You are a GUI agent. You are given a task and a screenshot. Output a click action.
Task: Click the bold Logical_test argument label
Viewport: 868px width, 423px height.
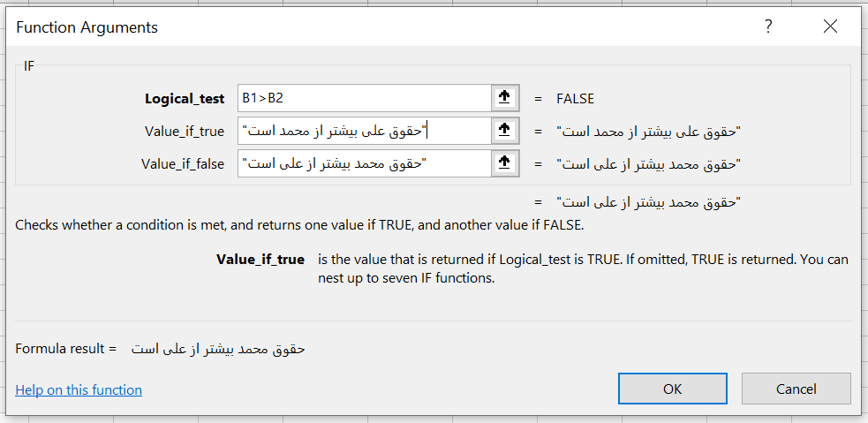point(185,99)
